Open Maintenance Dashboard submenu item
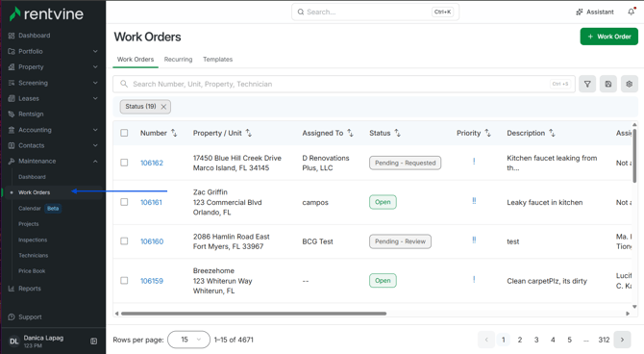This screenshot has height=354, width=644. [x=32, y=177]
